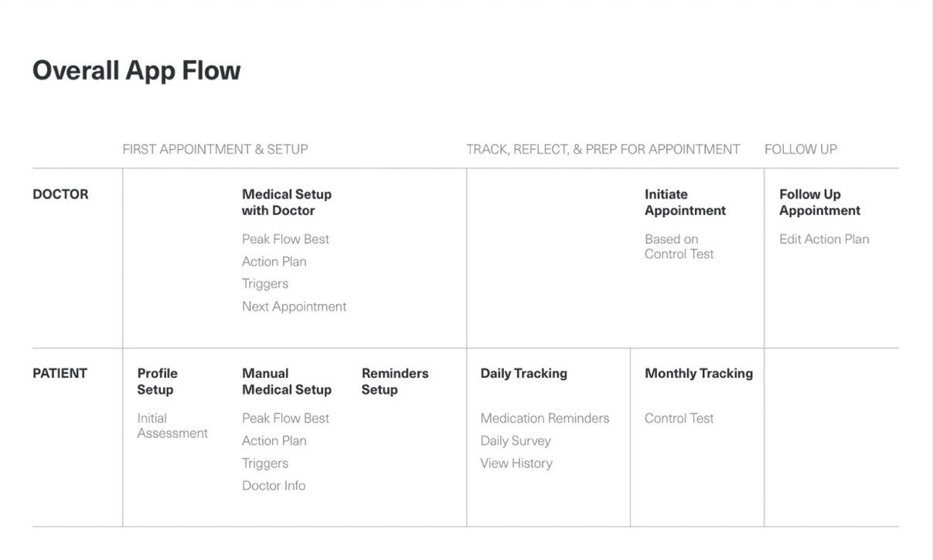Select the FIRST APPOINTMENT & SETUP column header

(216, 149)
